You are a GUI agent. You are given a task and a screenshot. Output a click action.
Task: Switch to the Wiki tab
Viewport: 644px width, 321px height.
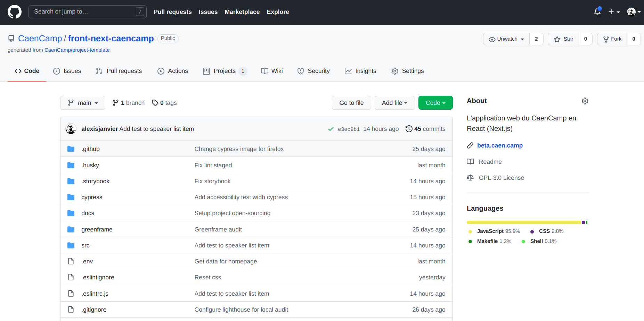pyautogui.click(x=272, y=71)
